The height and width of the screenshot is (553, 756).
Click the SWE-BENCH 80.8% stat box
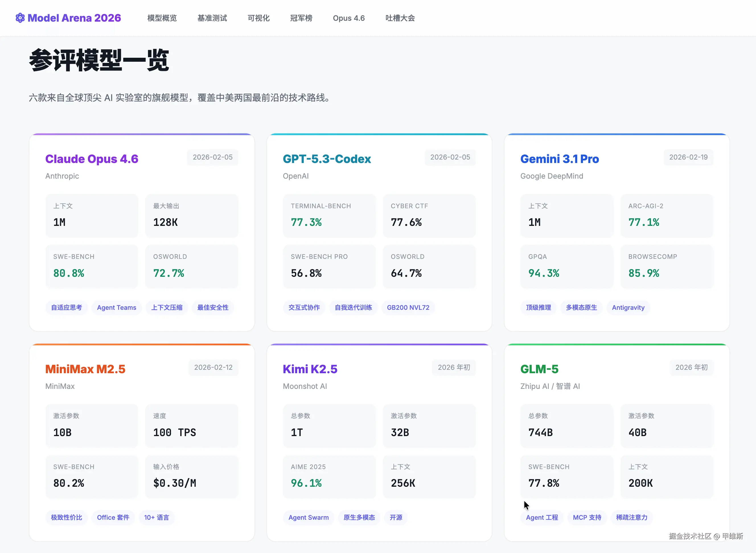click(x=92, y=267)
